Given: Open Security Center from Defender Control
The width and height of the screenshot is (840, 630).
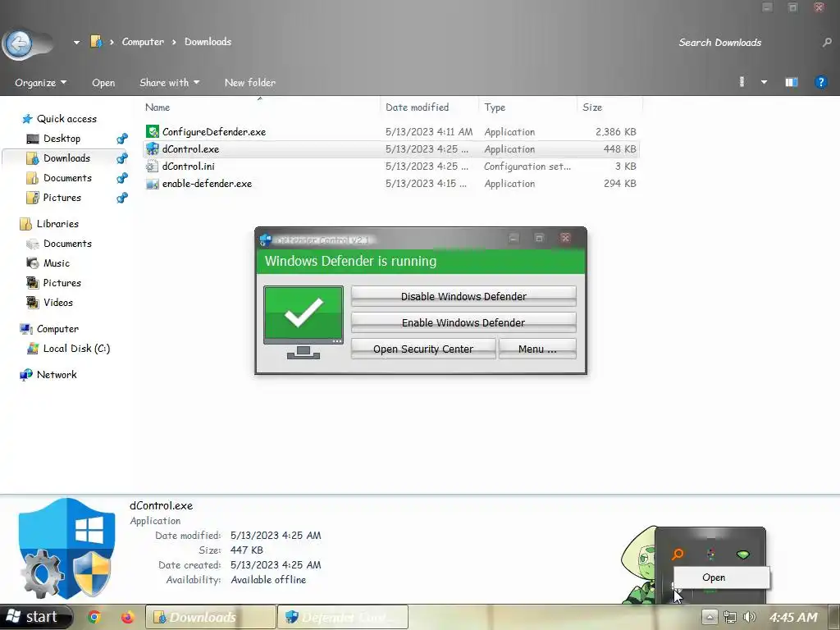Looking at the screenshot, I should click(423, 349).
